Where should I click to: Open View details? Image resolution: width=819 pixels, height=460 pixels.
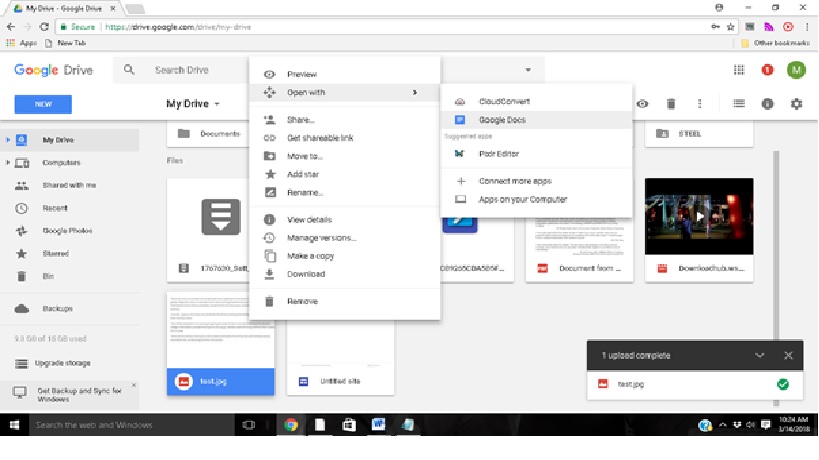pyautogui.click(x=345, y=220)
